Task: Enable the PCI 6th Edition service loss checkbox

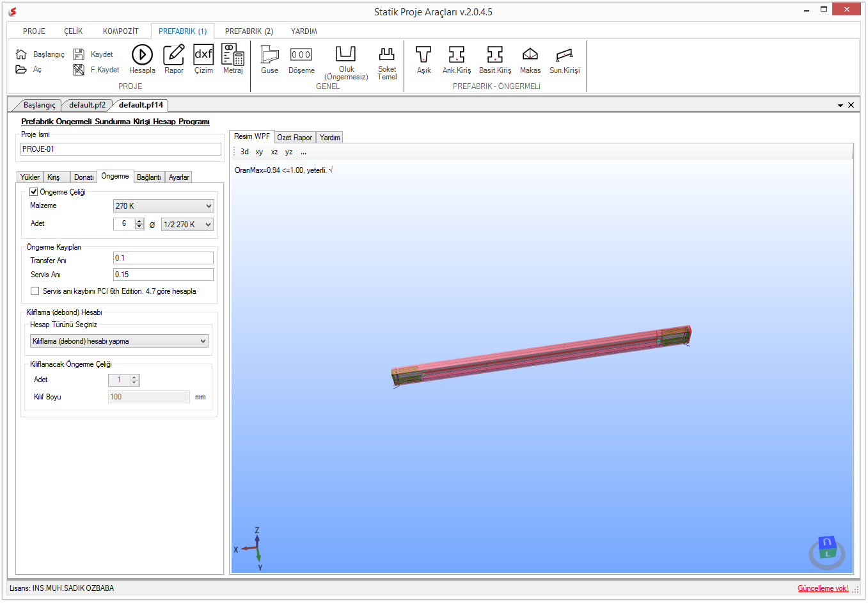Action: [x=35, y=291]
